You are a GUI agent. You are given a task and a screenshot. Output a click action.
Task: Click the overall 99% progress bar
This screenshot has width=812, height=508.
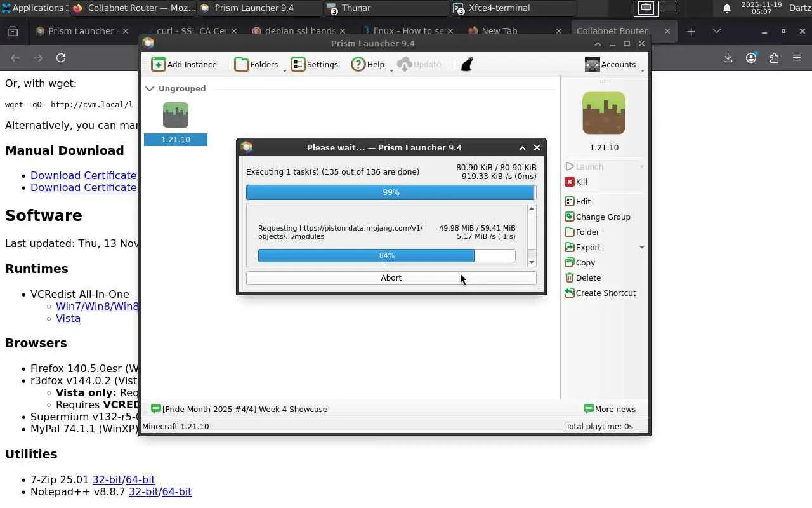pyautogui.click(x=391, y=192)
